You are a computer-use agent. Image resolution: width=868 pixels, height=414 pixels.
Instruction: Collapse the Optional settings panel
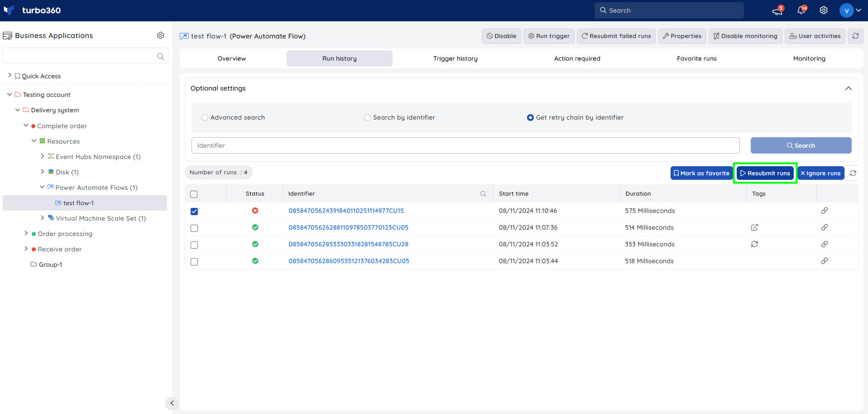click(x=848, y=88)
